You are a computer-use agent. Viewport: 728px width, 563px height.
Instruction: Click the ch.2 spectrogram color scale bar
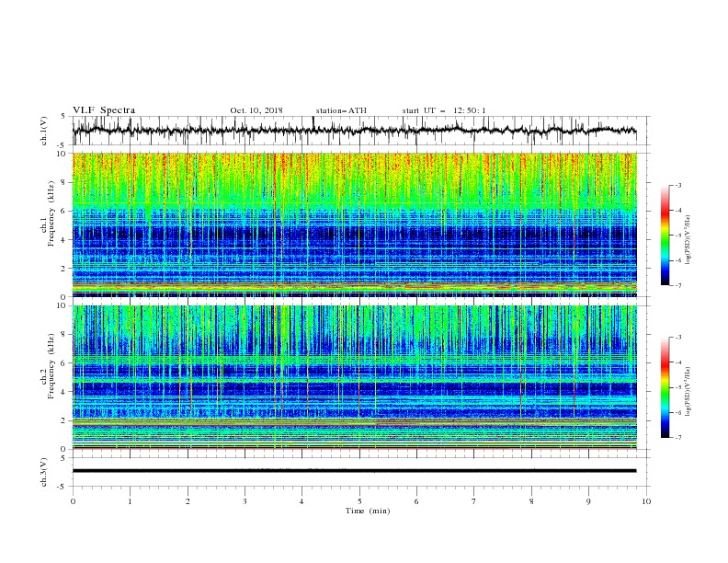coord(665,387)
